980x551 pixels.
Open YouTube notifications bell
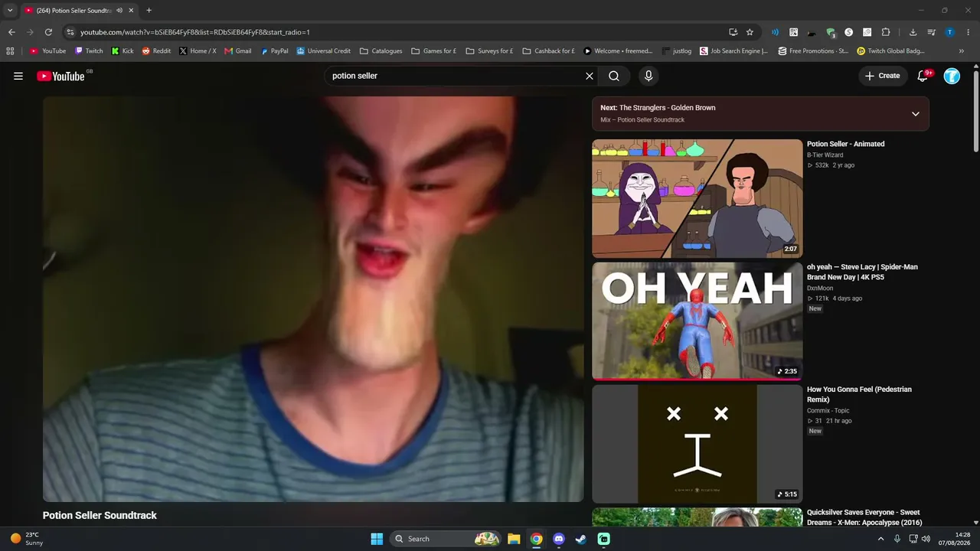923,76
